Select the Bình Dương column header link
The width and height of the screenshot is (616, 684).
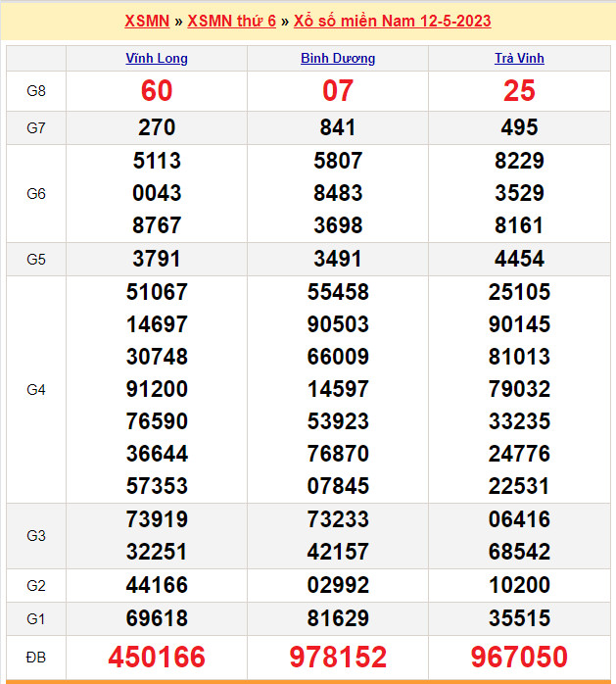pyautogui.click(x=338, y=58)
